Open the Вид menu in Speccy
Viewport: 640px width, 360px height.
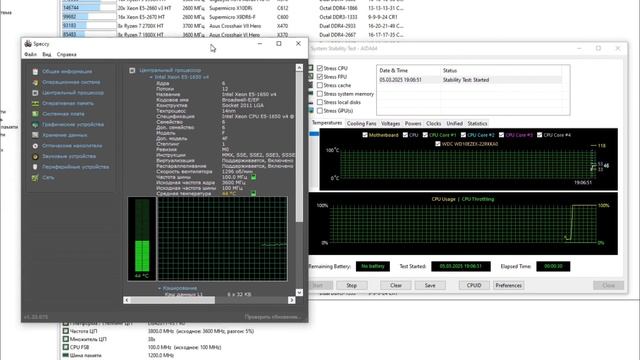coord(47,54)
